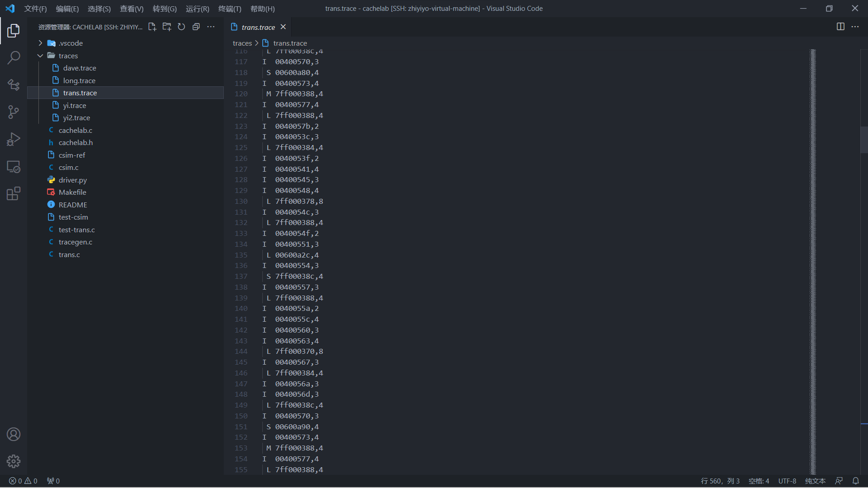This screenshot has height=488, width=868.
Task: Open the 帮助(H) menu
Action: [263, 9]
